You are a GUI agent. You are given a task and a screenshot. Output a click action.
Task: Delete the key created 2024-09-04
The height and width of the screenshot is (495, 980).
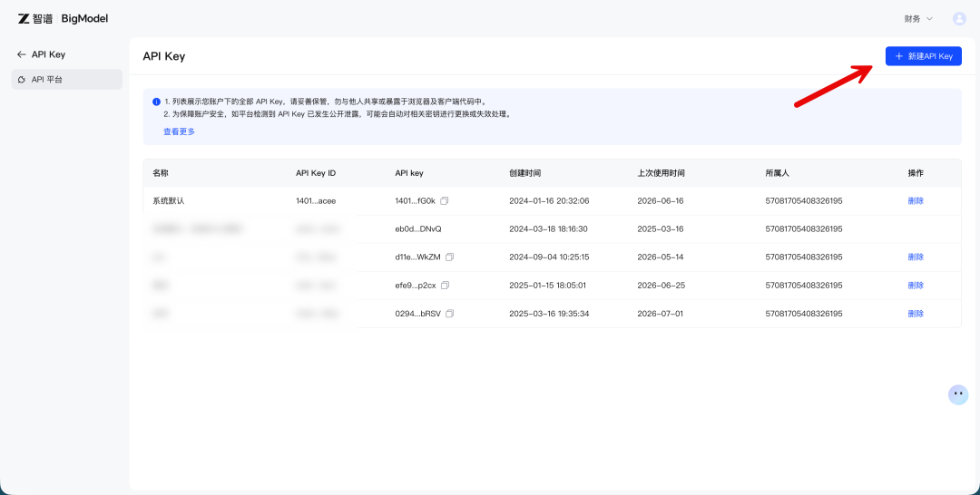916,257
